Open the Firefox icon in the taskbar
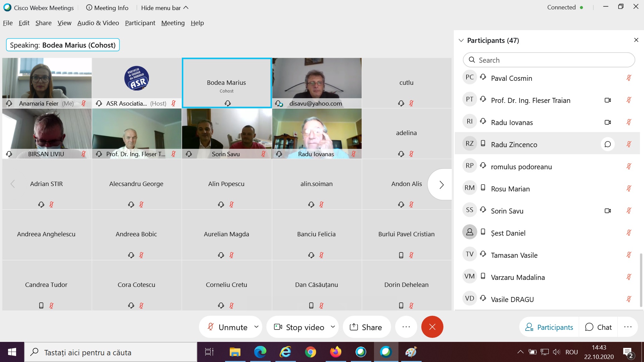 pyautogui.click(x=335, y=352)
